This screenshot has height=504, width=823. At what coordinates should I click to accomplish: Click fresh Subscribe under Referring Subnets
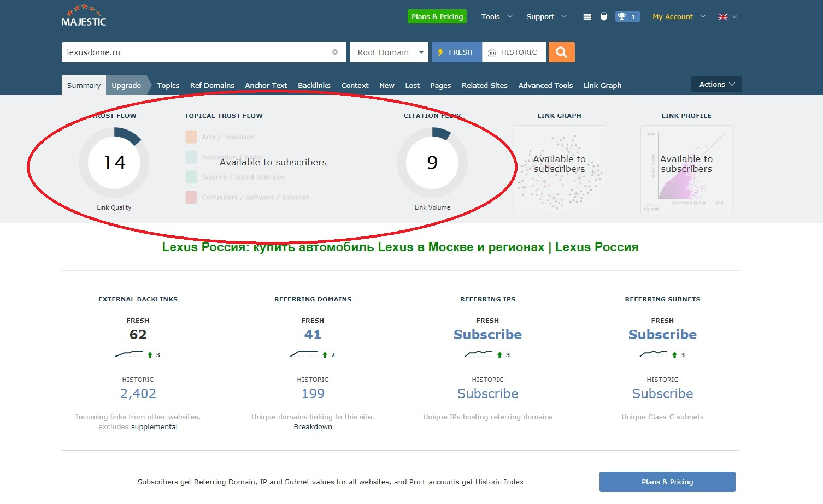tap(662, 335)
